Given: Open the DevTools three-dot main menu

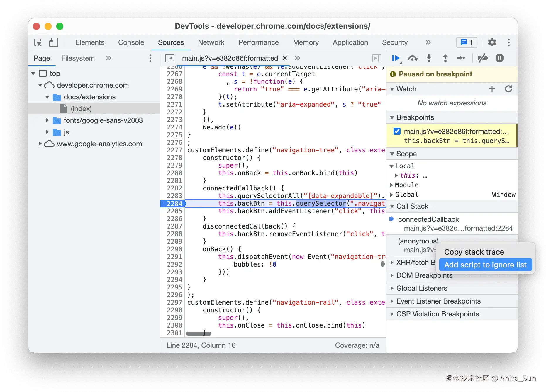Looking at the screenshot, I should point(509,42).
